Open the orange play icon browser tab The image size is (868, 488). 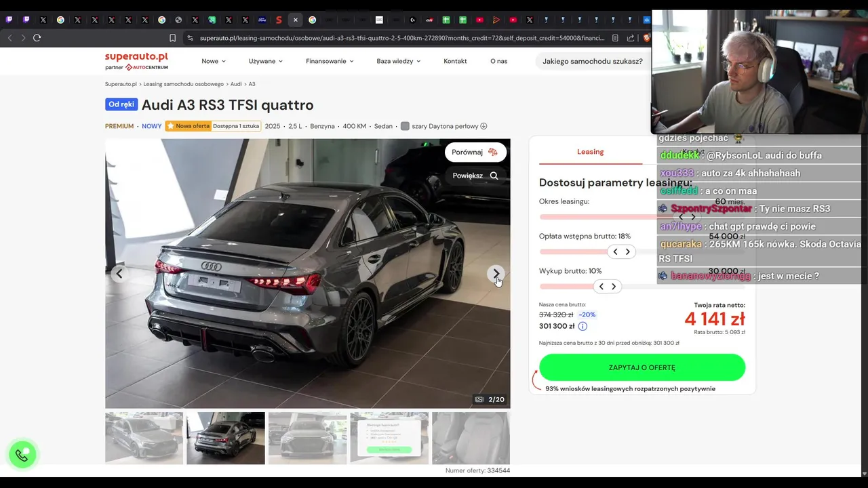coord(496,20)
